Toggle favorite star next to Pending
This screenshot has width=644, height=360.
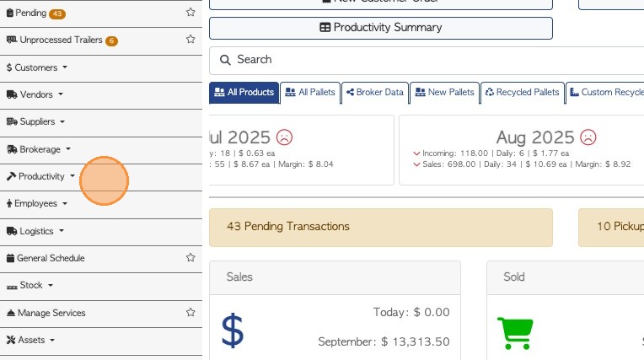191,13
